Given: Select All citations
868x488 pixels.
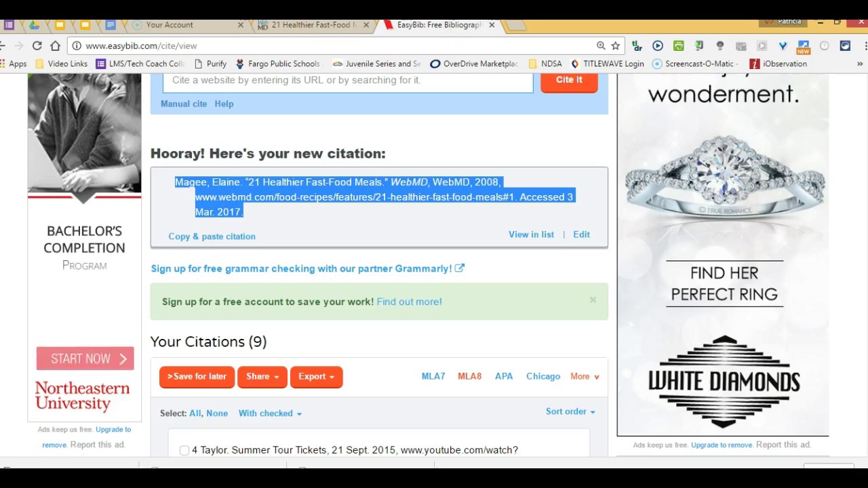Looking at the screenshot, I should click(x=195, y=413).
